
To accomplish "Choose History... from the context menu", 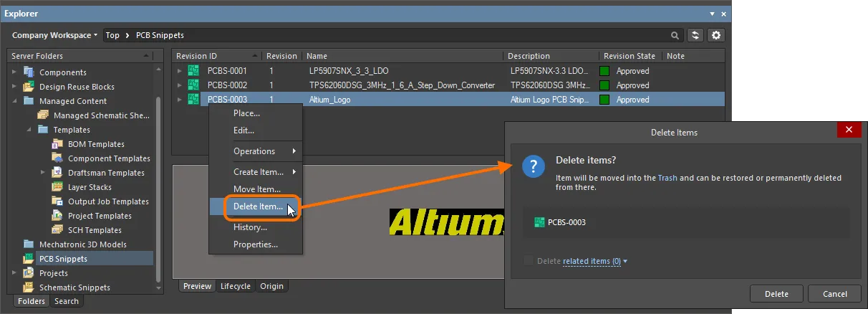I will [256, 227].
